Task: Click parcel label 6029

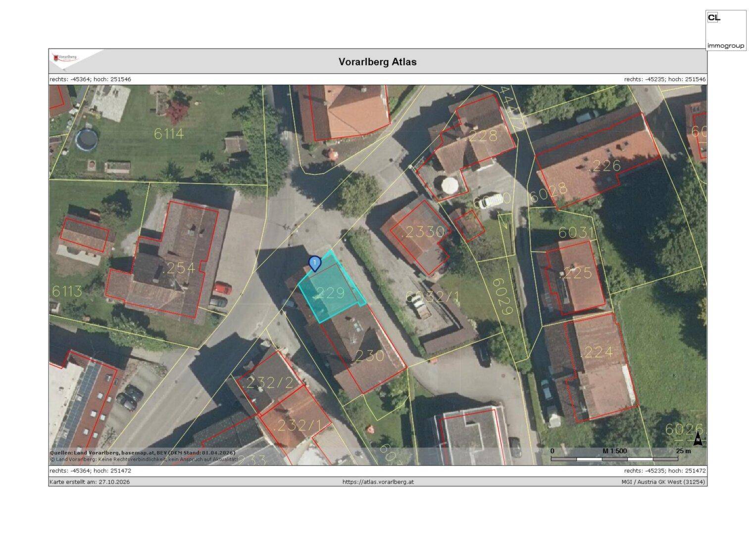Action: (x=502, y=296)
